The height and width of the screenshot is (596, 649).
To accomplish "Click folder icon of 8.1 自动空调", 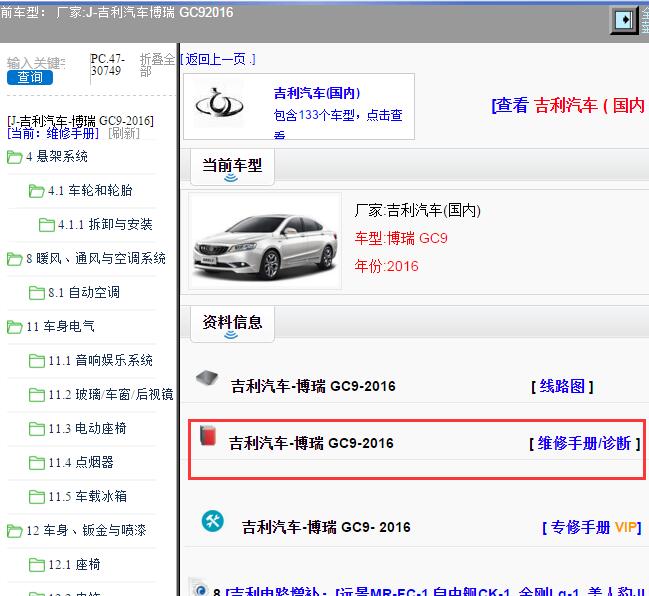I will (36, 293).
